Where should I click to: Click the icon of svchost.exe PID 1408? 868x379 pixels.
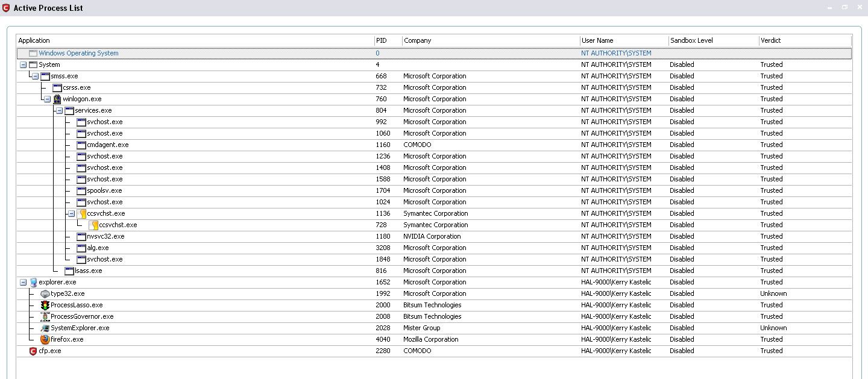pos(81,168)
